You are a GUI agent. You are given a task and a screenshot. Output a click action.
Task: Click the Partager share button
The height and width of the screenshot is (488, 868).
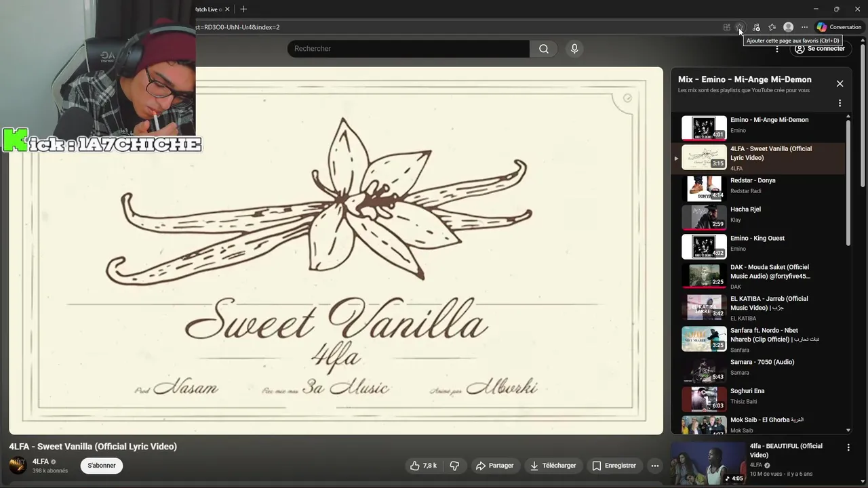[x=494, y=466]
